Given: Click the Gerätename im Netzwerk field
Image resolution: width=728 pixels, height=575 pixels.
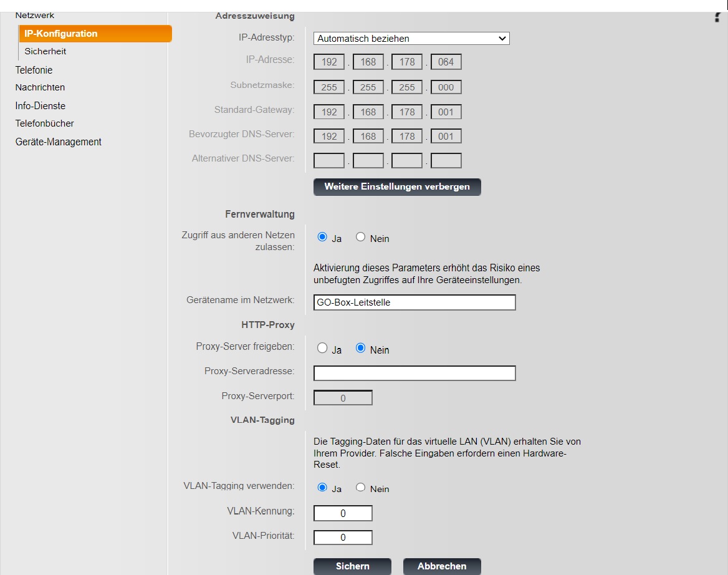Looking at the screenshot, I should coord(414,302).
